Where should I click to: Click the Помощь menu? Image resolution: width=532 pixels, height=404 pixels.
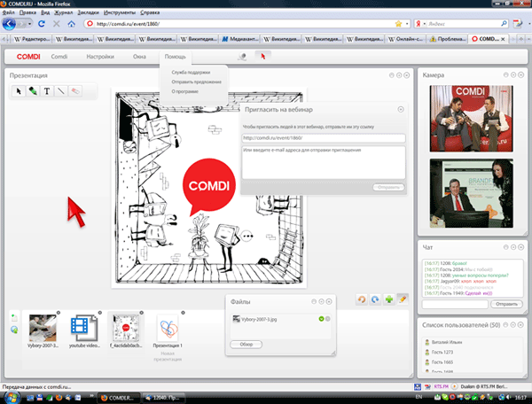point(176,57)
